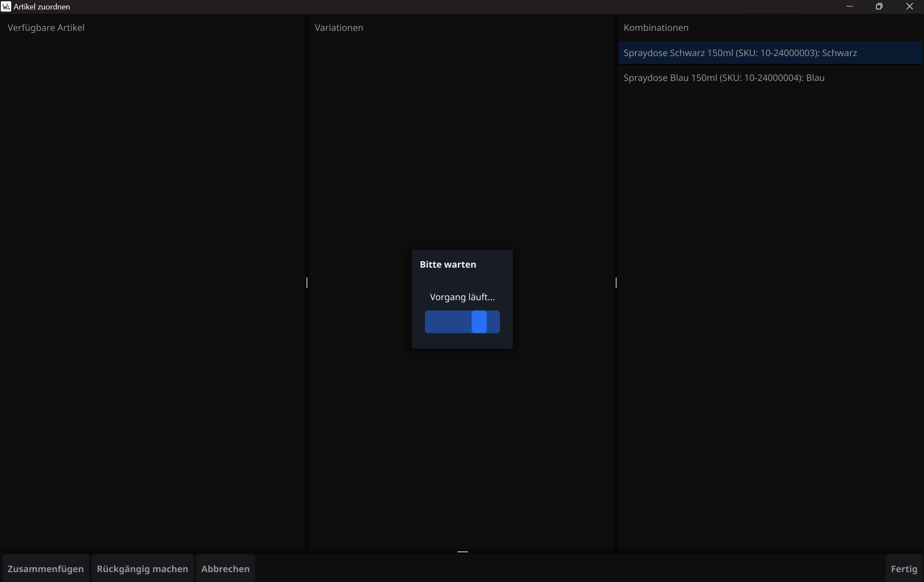Click the Kombinationen panel header

point(656,28)
